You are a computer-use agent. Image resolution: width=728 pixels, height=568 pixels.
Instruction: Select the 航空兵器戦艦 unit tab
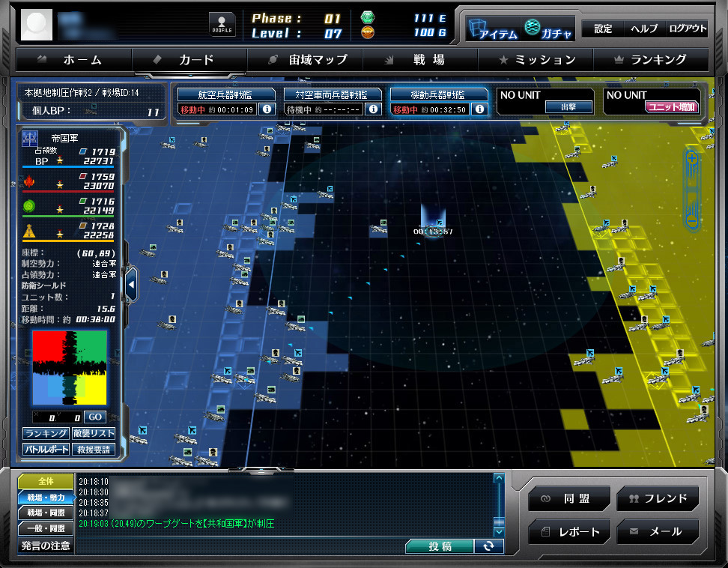tap(225, 94)
